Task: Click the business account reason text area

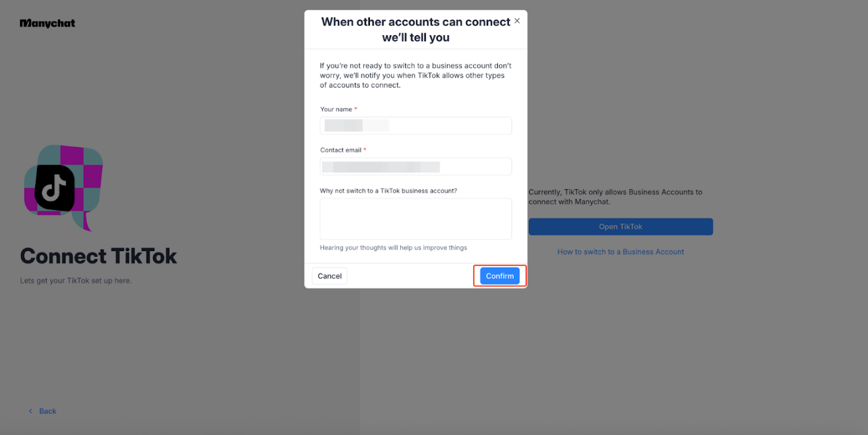Action: point(415,219)
